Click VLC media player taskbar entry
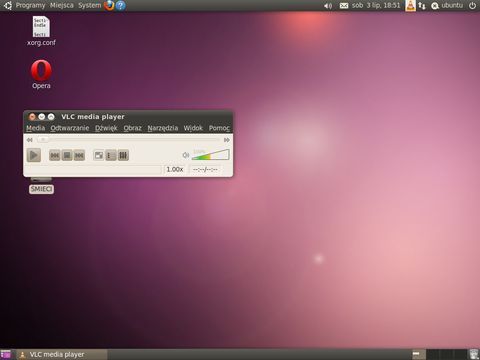Image resolution: width=480 pixels, height=360 pixels. tap(62, 354)
